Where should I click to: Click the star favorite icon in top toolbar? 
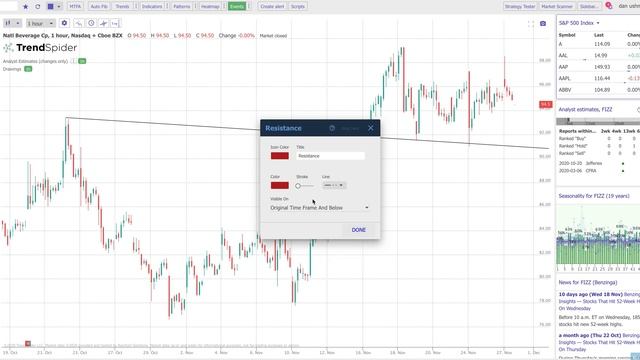coord(25,7)
